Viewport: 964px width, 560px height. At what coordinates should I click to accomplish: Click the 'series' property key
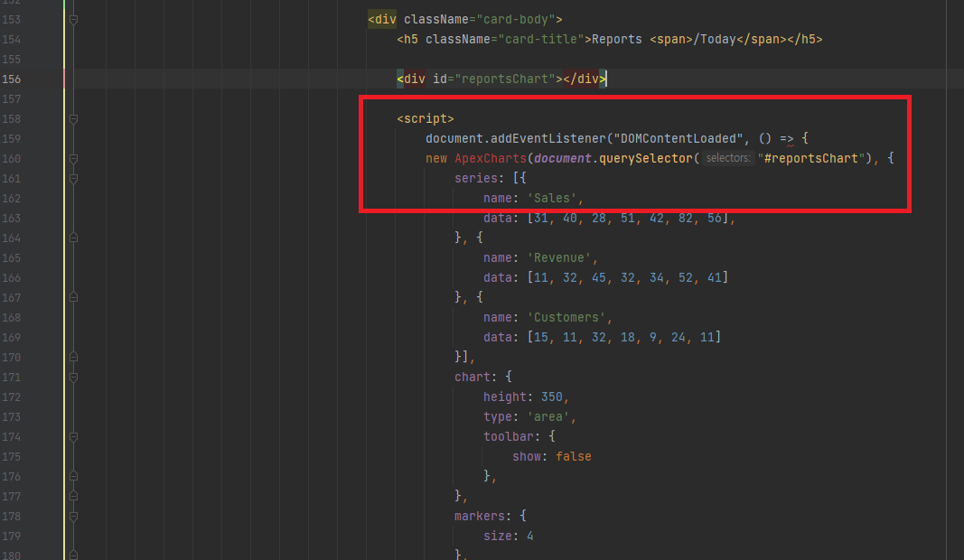point(476,178)
